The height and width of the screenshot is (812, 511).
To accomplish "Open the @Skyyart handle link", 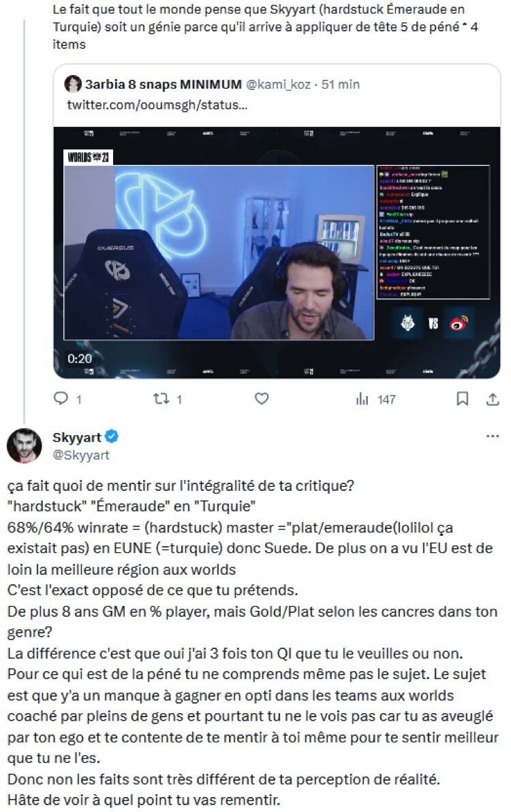I will tap(81, 455).
